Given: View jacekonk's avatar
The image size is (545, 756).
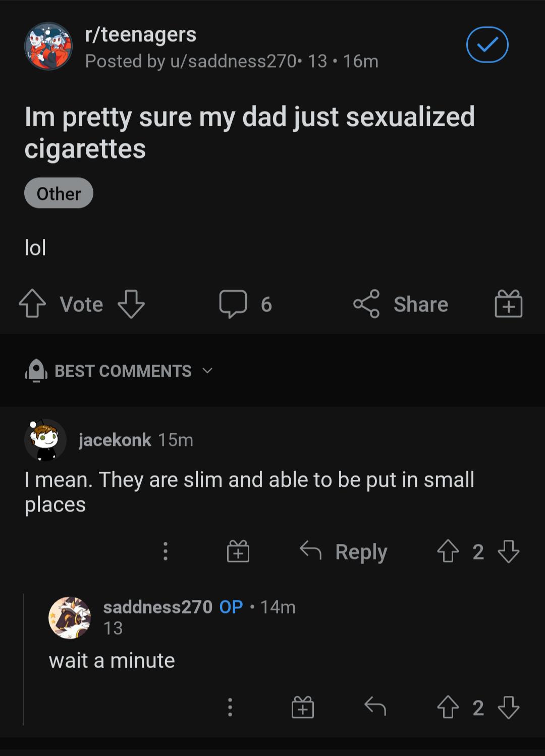Looking at the screenshot, I should (x=45, y=440).
